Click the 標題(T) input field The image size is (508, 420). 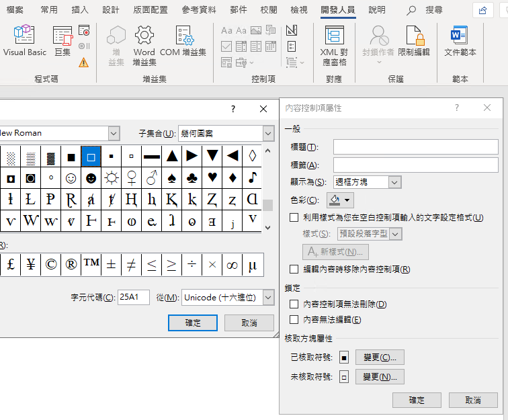[416, 146]
